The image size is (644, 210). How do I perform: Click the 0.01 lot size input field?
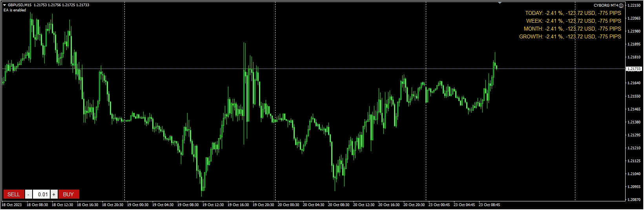(42, 194)
